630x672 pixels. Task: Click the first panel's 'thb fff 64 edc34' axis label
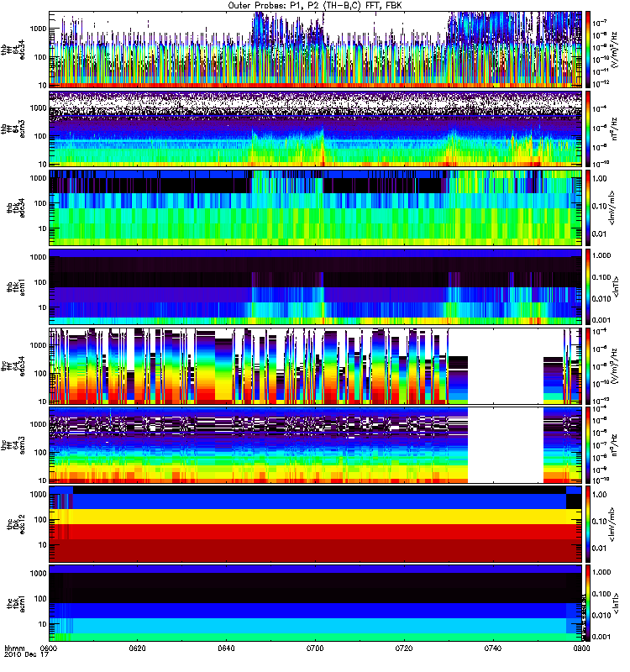13,50
